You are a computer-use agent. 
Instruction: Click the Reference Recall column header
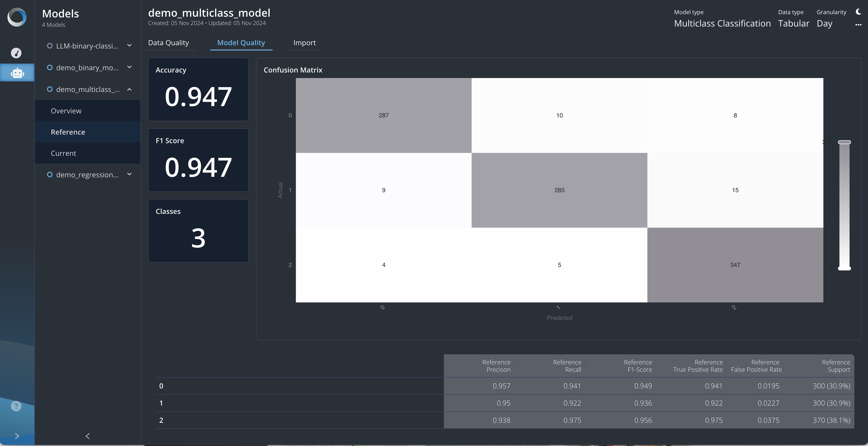[567, 366]
